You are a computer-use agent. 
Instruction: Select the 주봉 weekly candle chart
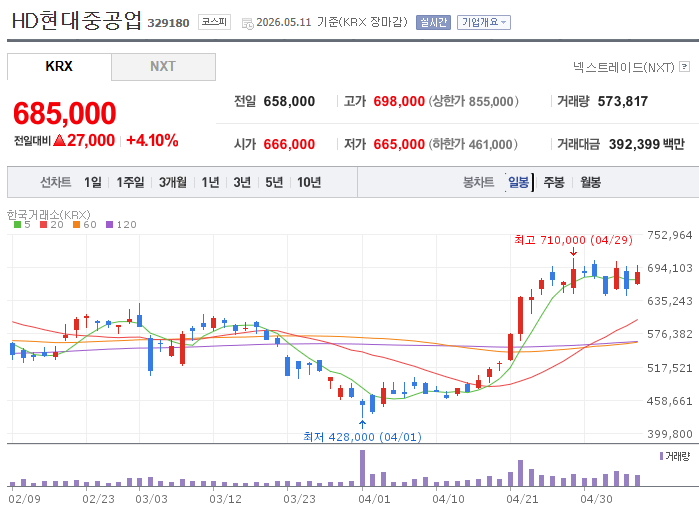pos(554,182)
